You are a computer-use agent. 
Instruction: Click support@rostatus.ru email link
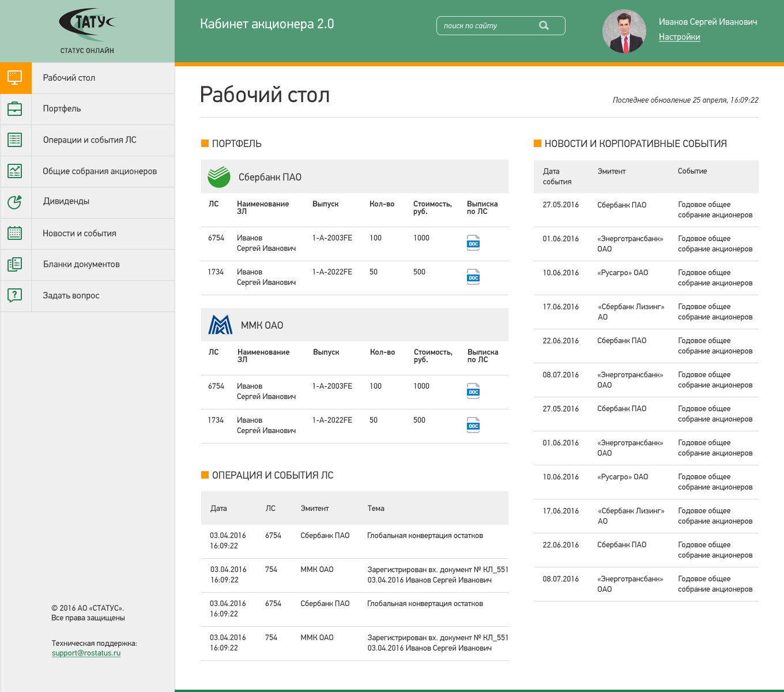tap(86, 653)
